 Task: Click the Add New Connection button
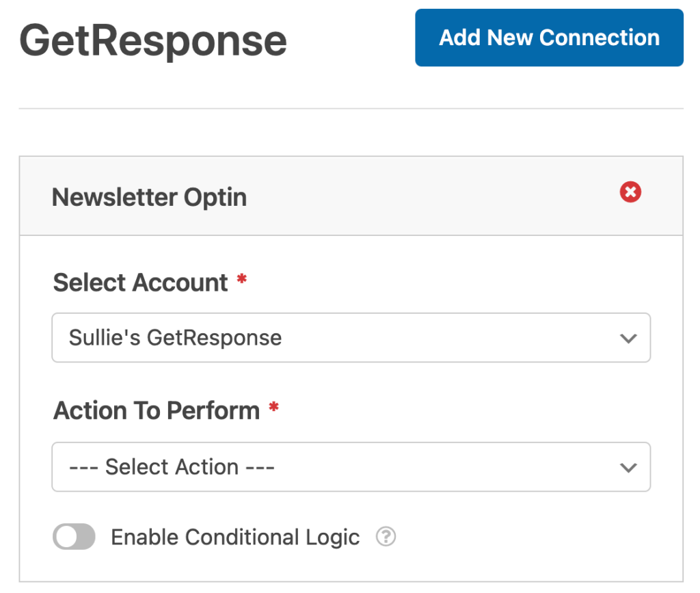(x=549, y=38)
